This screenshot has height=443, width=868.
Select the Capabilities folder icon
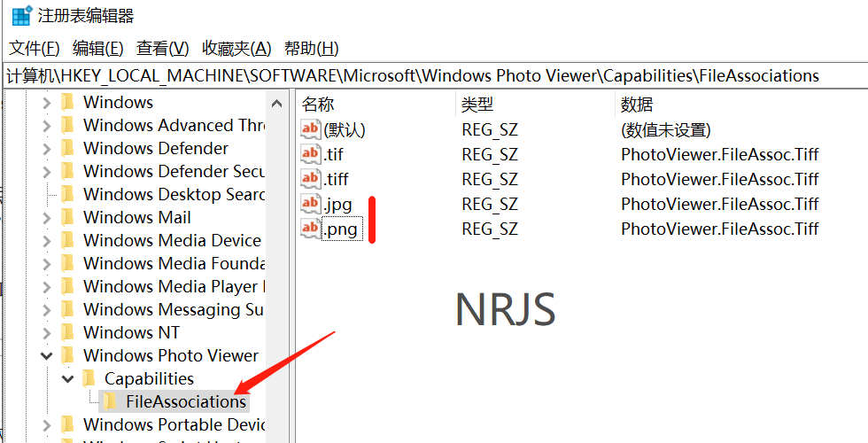click(x=89, y=378)
